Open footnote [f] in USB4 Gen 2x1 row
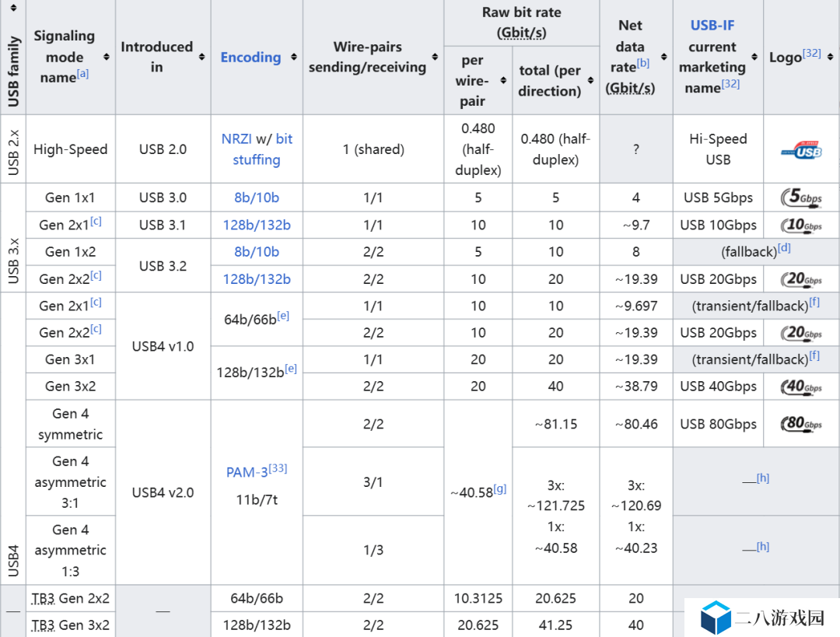This screenshot has width=840, height=637. pyautogui.click(x=814, y=302)
